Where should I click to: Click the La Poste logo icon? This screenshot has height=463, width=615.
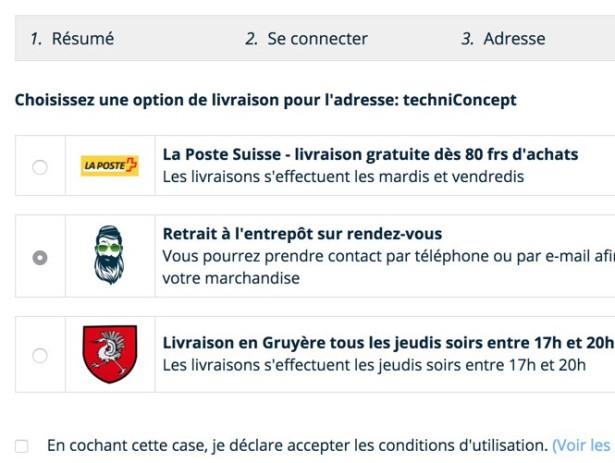[110, 166]
